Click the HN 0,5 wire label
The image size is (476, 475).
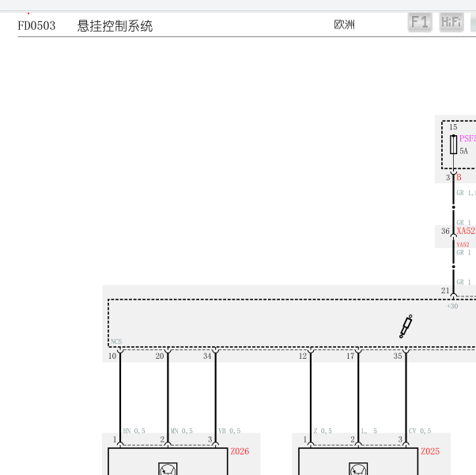coord(134,431)
